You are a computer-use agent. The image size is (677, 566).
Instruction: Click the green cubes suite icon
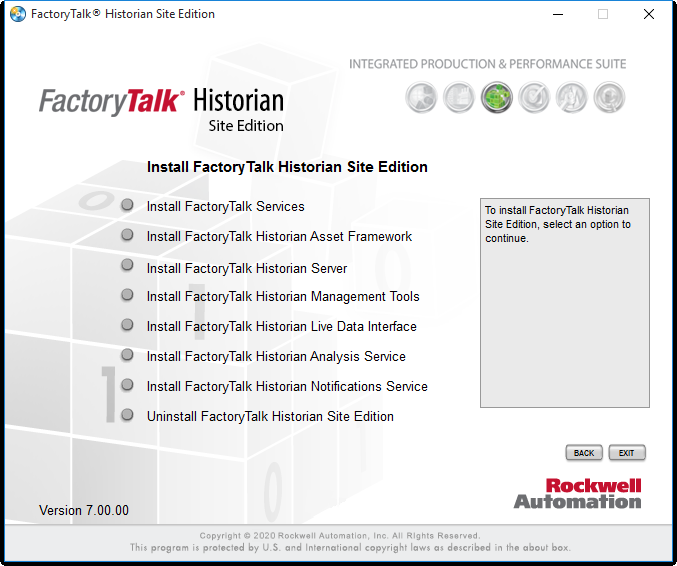[497, 98]
